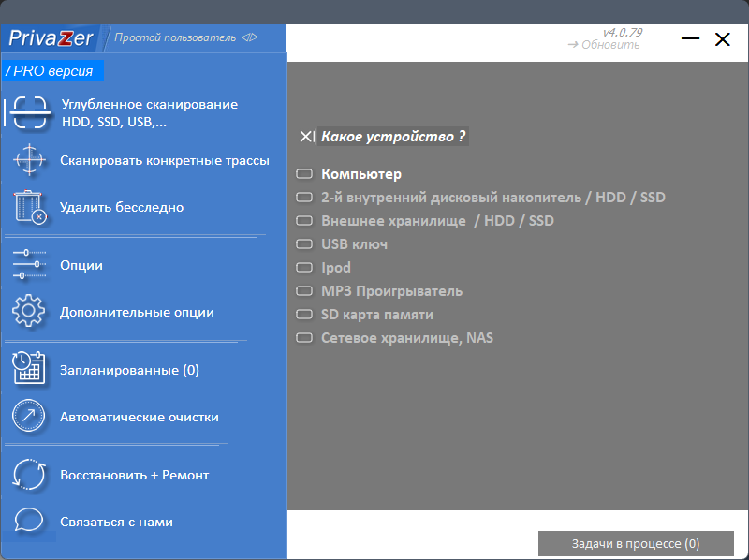This screenshot has height=560, width=749.
Task: Select the Ipod device option
Action: (x=323, y=268)
